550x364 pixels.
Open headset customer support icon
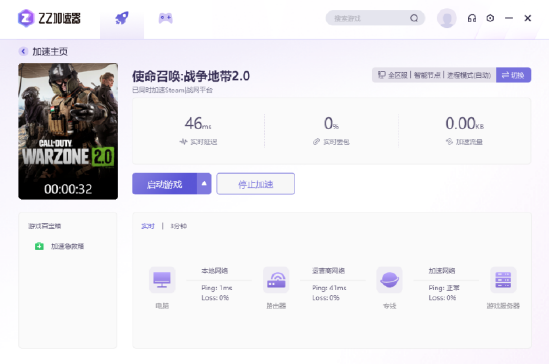click(472, 18)
